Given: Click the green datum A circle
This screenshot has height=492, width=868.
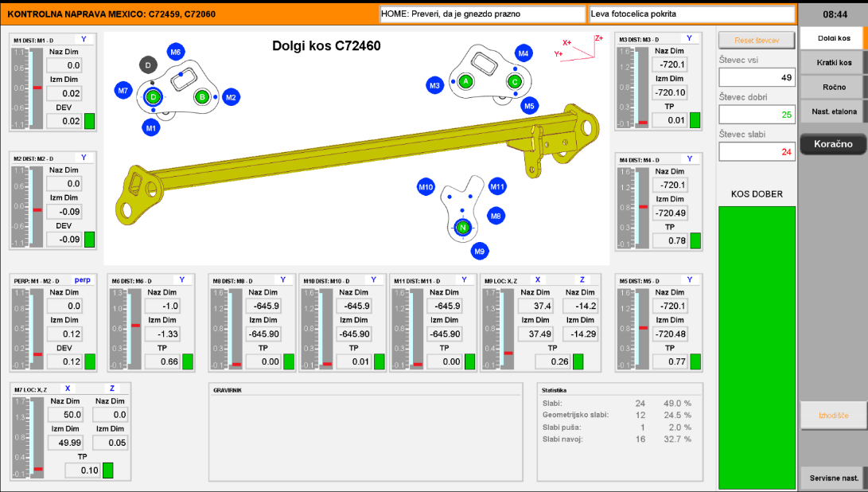Looking at the screenshot, I should click(x=466, y=81).
